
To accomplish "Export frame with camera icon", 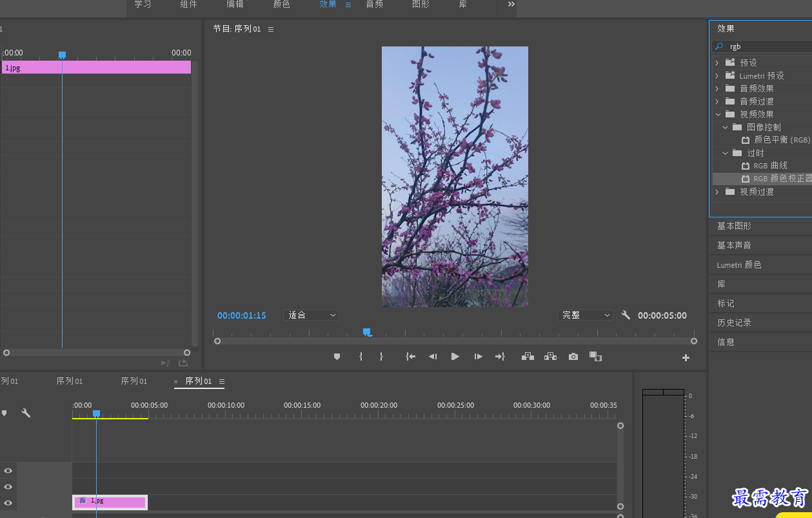I will (573, 357).
